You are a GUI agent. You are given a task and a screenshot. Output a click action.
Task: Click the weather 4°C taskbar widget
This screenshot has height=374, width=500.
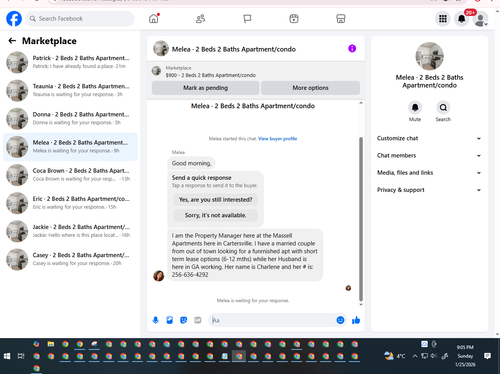395,356
